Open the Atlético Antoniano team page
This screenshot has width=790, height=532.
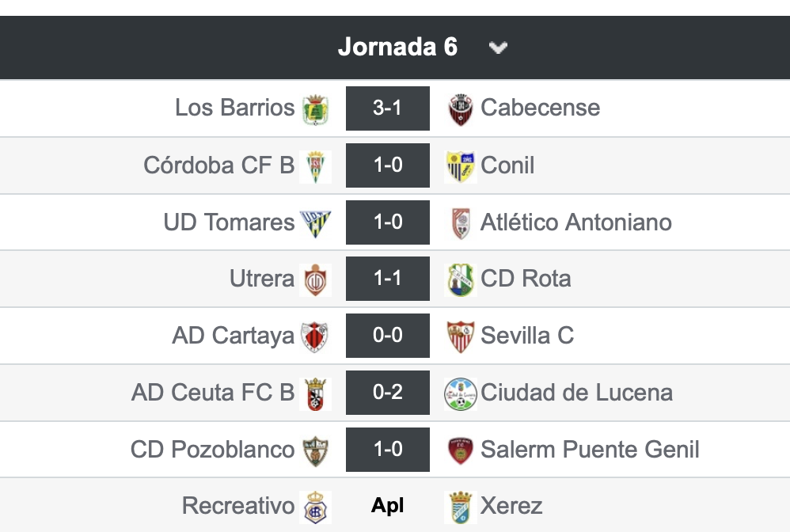coord(575,222)
